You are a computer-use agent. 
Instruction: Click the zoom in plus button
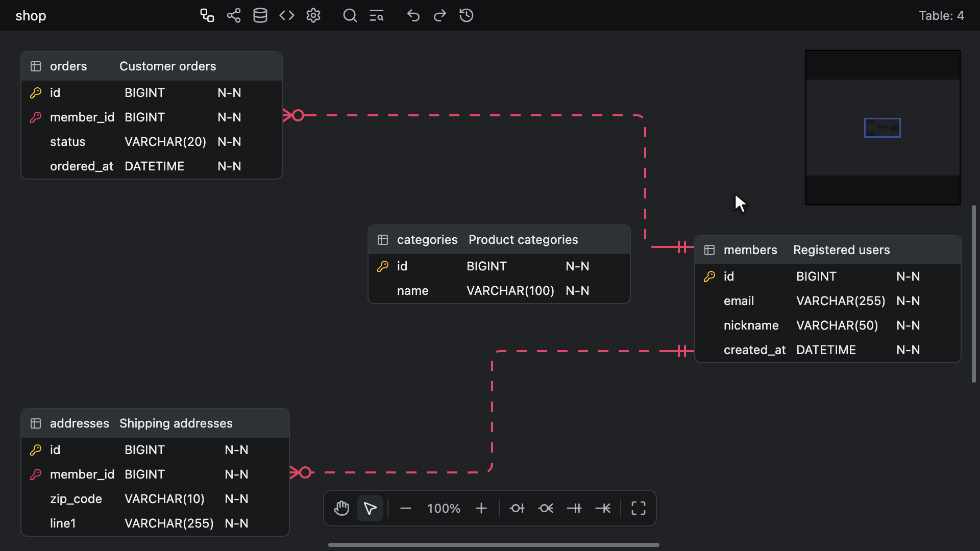pos(481,508)
